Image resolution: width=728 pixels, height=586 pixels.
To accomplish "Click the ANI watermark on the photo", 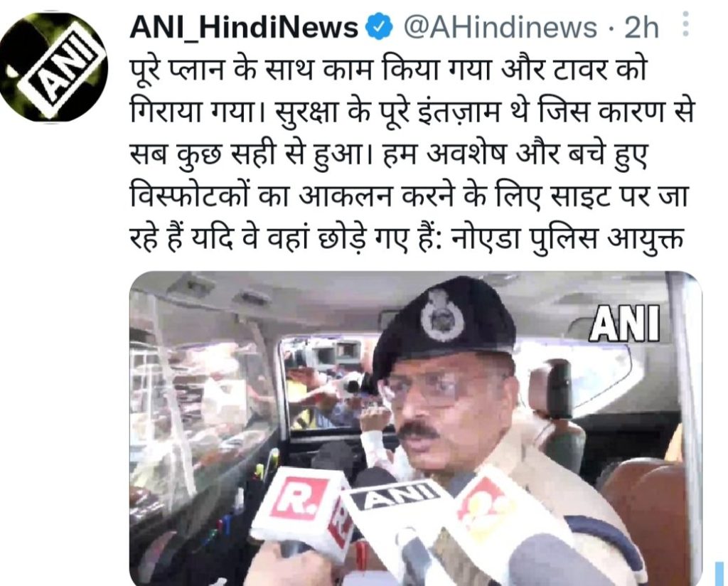I will 624,324.
